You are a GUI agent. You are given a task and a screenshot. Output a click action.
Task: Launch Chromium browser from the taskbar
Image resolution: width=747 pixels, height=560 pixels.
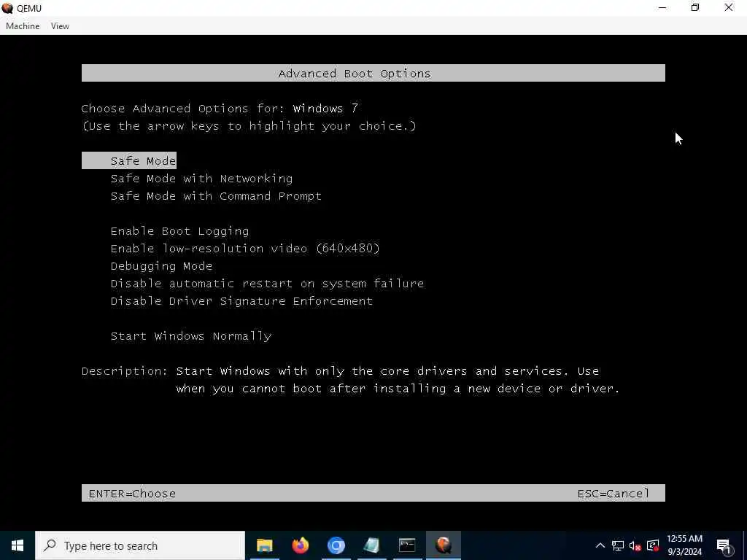pyautogui.click(x=336, y=545)
